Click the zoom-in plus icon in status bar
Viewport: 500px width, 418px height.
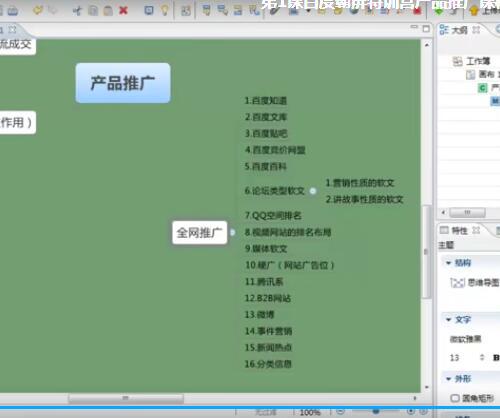(x=411, y=412)
